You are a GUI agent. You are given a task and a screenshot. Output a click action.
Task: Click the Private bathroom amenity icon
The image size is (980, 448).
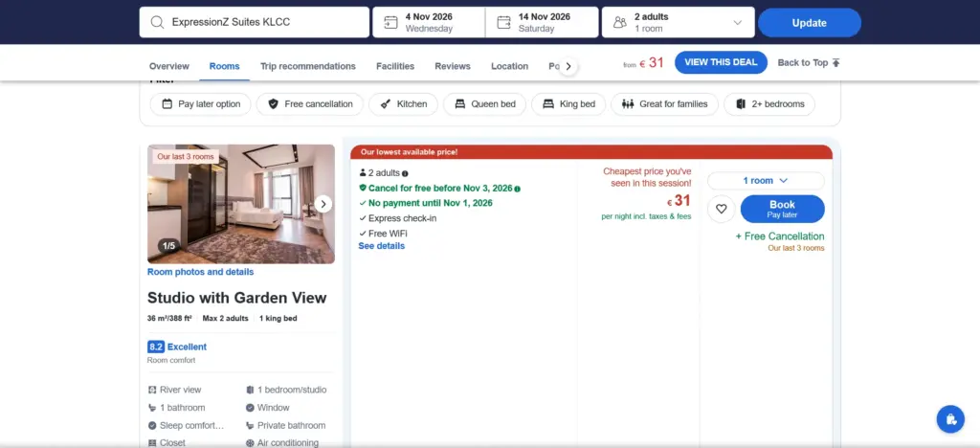250,426
